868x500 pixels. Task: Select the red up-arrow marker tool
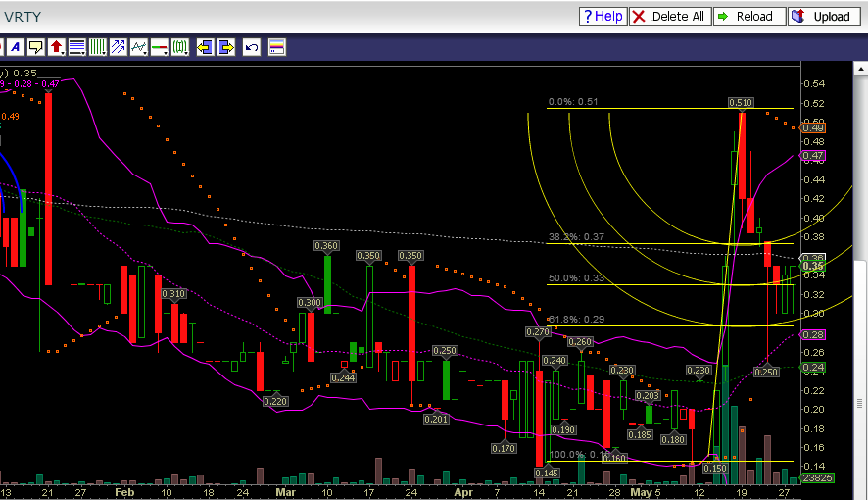57,48
